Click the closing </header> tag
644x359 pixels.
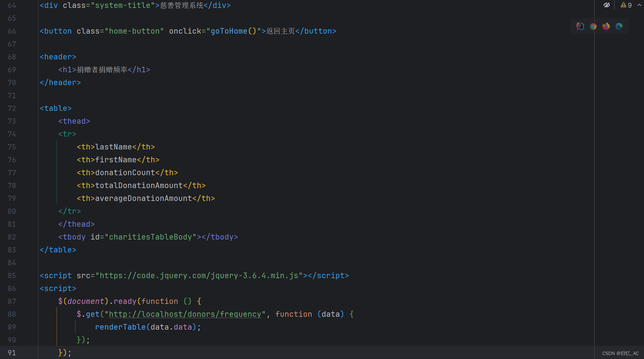(60, 82)
